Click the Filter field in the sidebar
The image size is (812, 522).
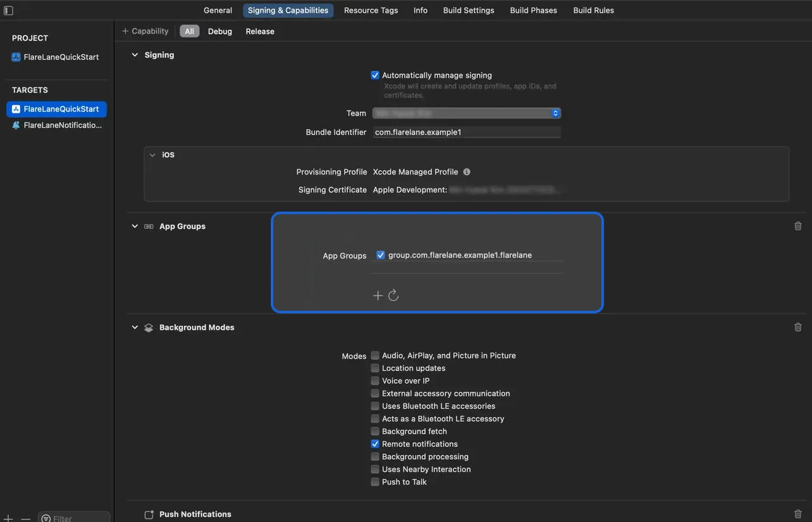tap(74, 518)
